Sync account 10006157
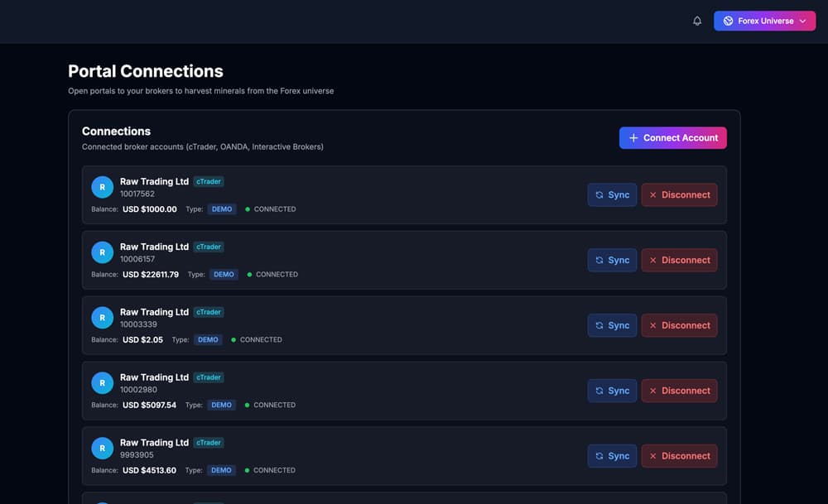Viewport: 828px width, 504px height. [612, 260]
